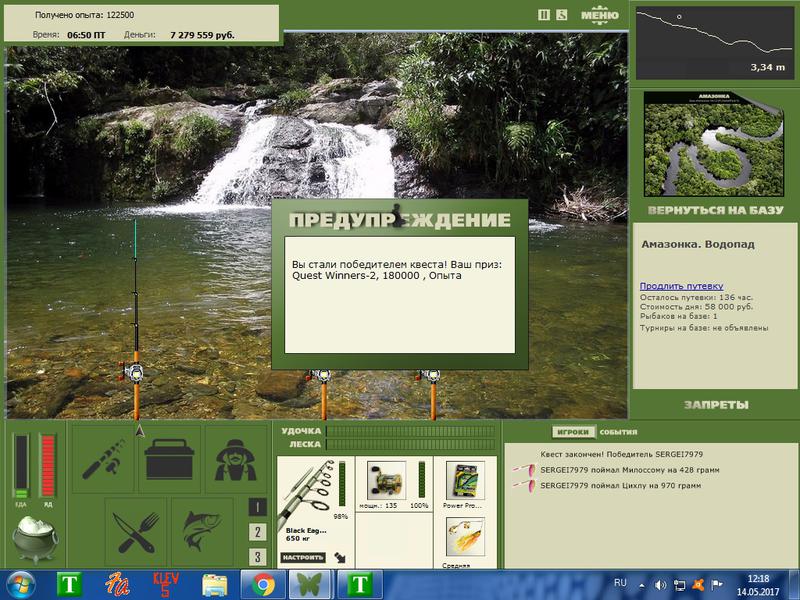Image resolution: width=800 pixels, height=600 pixels.
Task: Open the caught fish keepnet icon
Action: [x=202, y=532]
